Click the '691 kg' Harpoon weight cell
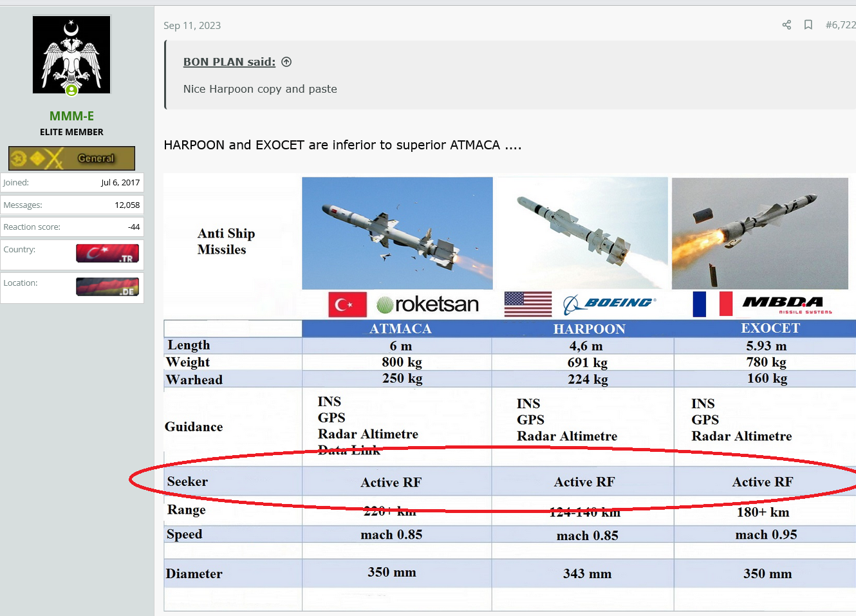Screen dimensions: 856x616 pos(588,363)
